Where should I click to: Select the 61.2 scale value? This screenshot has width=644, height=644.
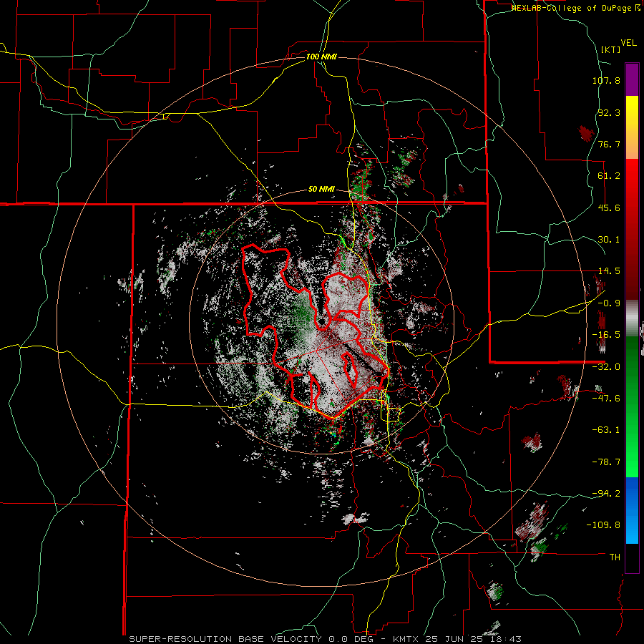(609, 176)
